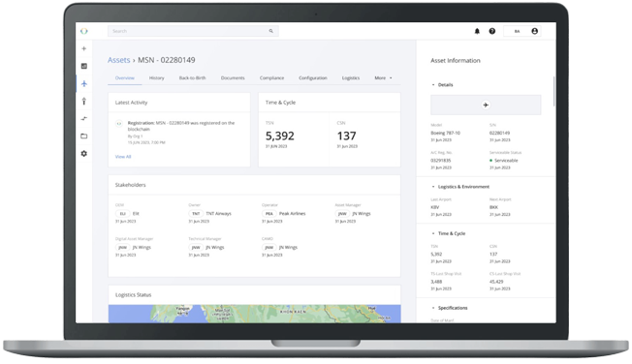Viewport: 632px width, 364px height.
Task: Click the help question mark icon
Action: tap(492, 31)
